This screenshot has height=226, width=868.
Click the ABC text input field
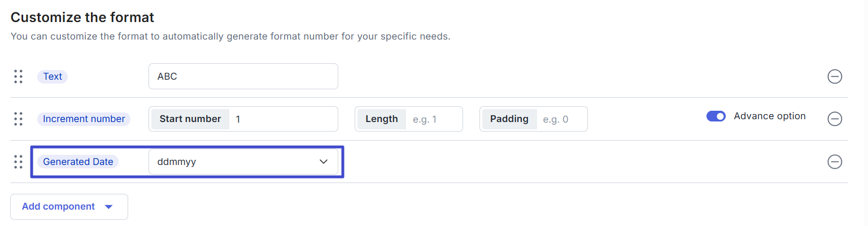[243, 76]
